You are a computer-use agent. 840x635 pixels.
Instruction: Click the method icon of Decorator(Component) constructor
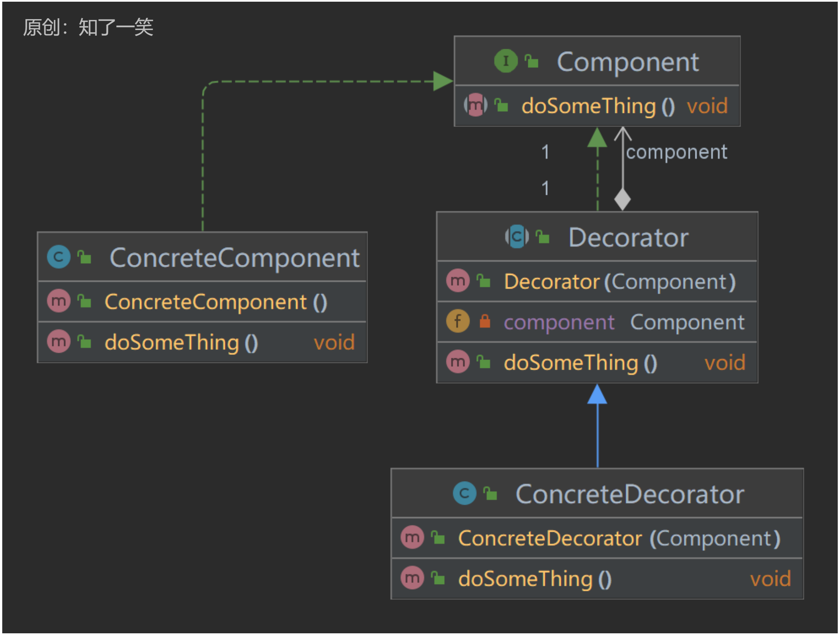(x=458, y=281)
